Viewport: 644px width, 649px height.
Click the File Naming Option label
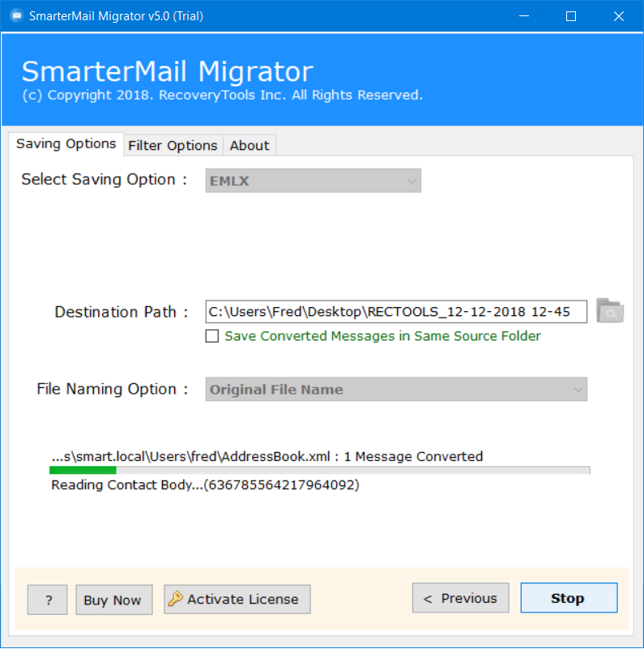112,389
